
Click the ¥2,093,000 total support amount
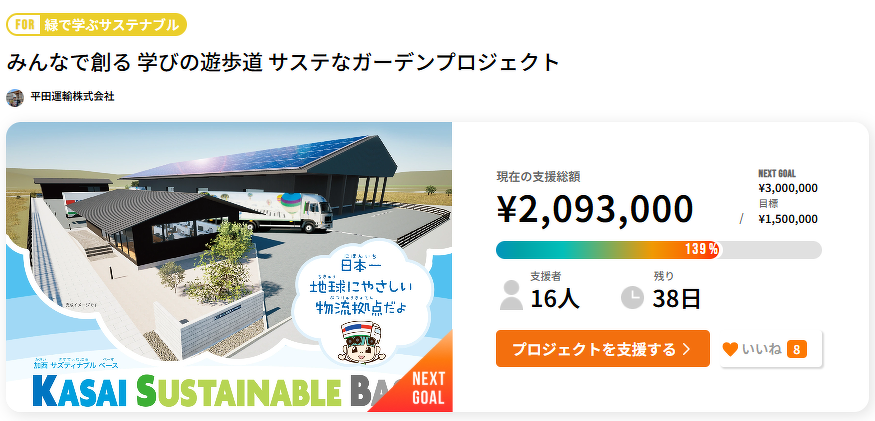tap(594, 209)
